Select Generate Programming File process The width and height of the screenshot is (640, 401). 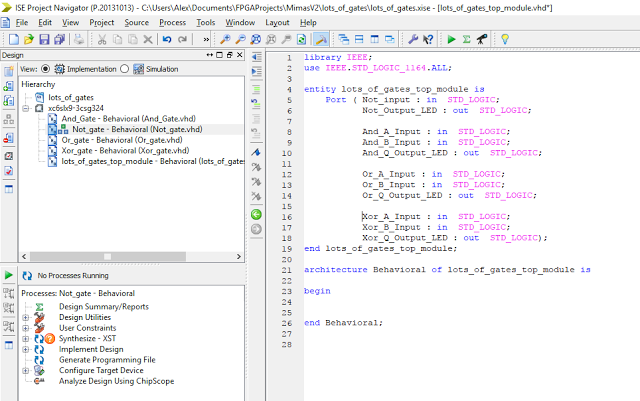[106, 359]
